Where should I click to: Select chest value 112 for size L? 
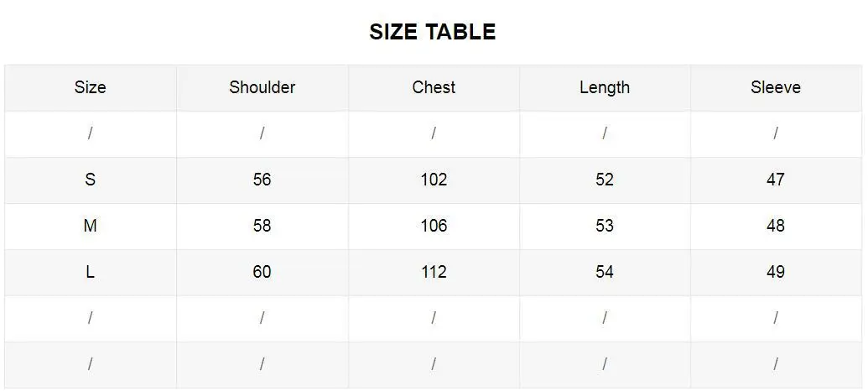coord(434,272)
